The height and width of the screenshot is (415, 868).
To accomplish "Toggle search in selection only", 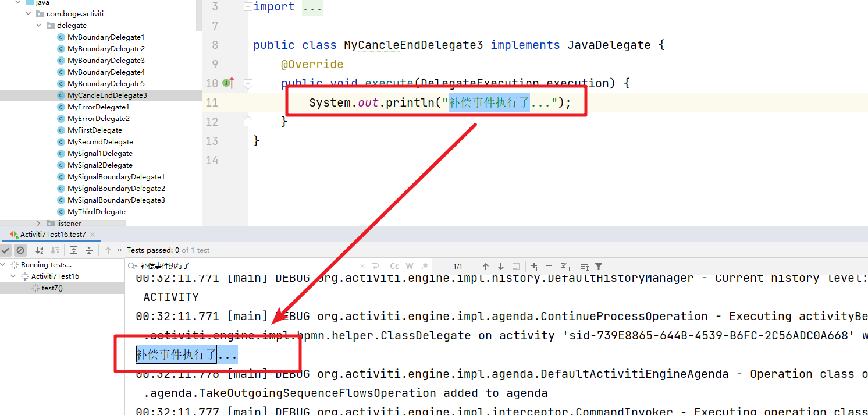I will (x=515, y=267).
